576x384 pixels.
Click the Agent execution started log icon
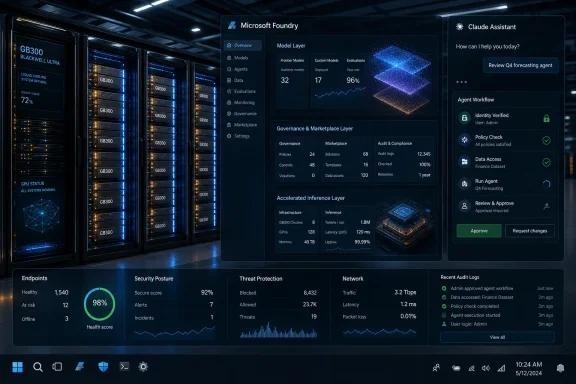444,315
